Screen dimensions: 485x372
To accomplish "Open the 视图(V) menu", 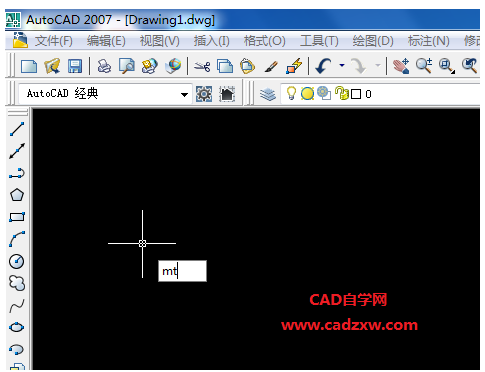I will [x=159, y=41].
